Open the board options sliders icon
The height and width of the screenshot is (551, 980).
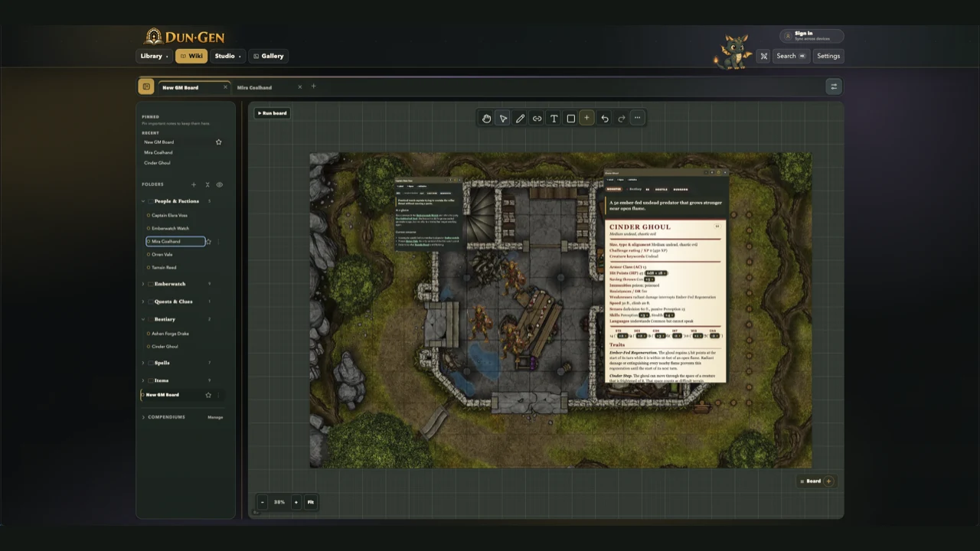pos(834,86)
